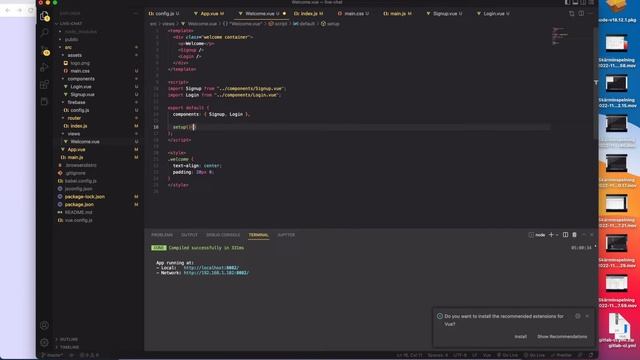Viewport: 640px width, 360px height.
Task: Open package-lock.json in the file tree
Action: click(x=84, y=197)
